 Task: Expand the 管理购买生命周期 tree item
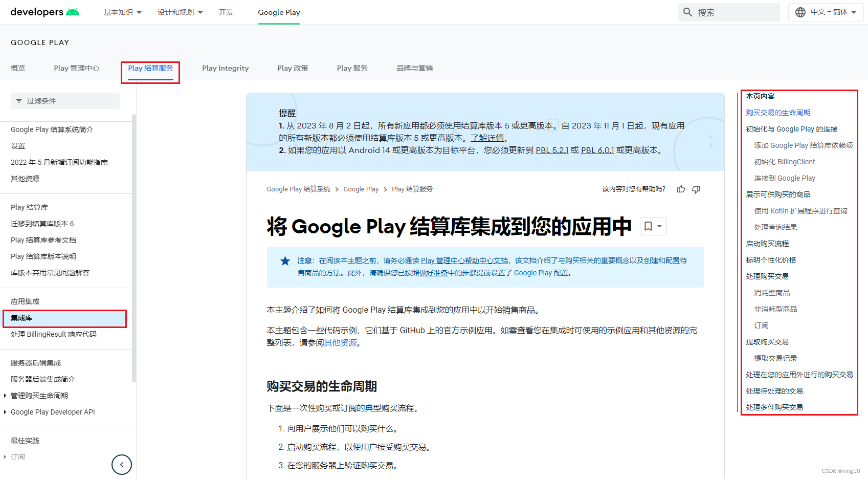(5, 396)
